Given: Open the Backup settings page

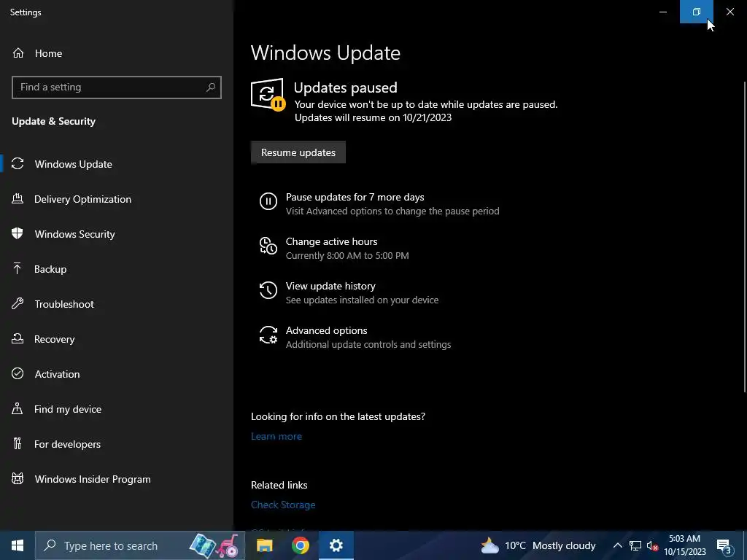Looking at the screenshot, I should click(x=116, y=269).
